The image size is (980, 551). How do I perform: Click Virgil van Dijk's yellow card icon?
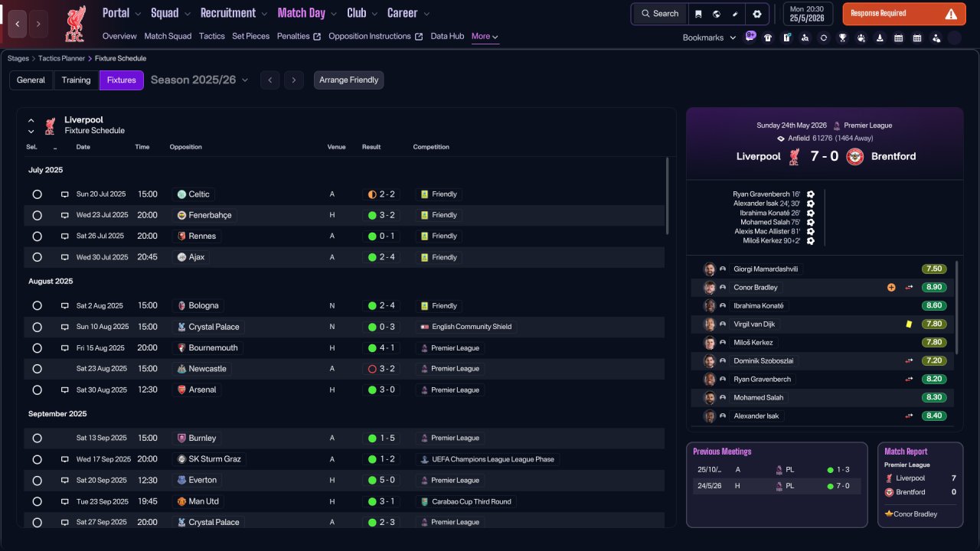coord(909,324)
